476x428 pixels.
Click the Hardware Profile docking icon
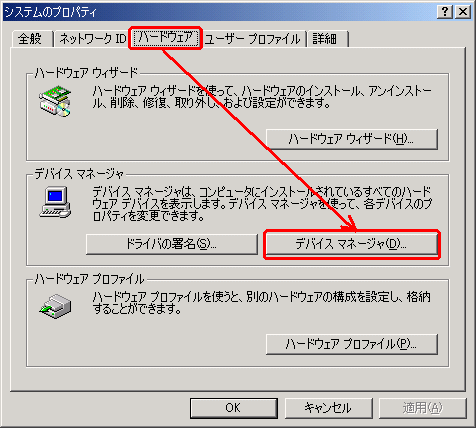55,306
